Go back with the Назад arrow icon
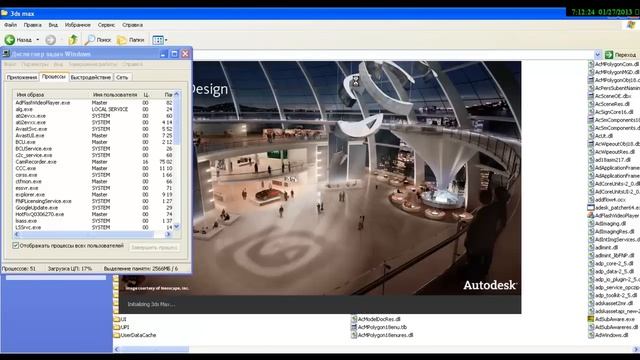This screenshot has height=360, width=640. 10,40
